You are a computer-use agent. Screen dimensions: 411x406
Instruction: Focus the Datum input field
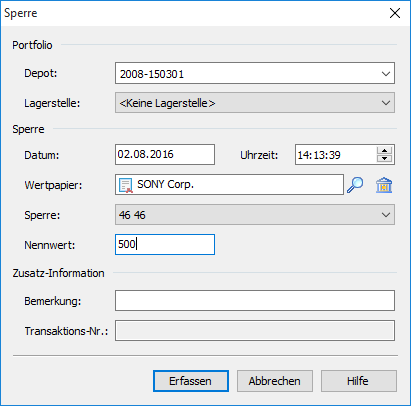click(165, 154)
